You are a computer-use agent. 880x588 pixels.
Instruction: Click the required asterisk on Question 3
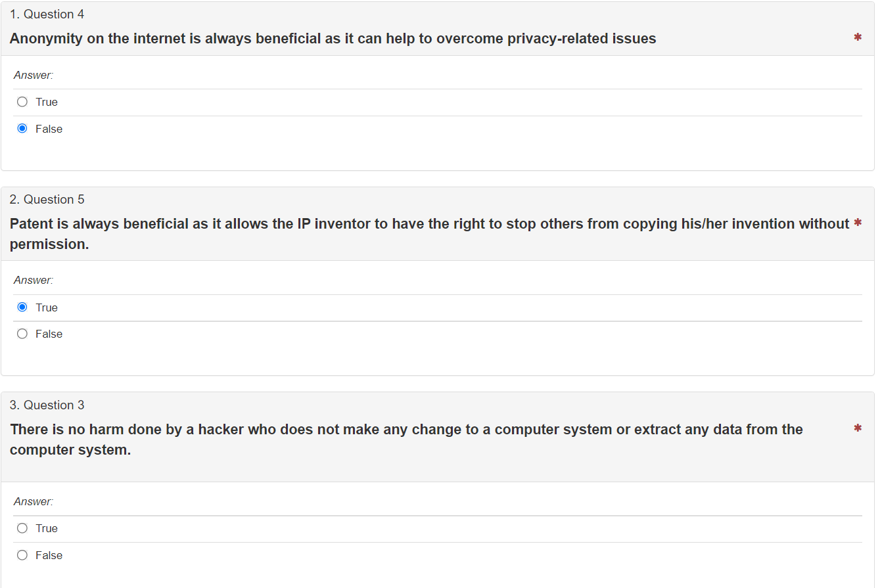coord(858,428)
